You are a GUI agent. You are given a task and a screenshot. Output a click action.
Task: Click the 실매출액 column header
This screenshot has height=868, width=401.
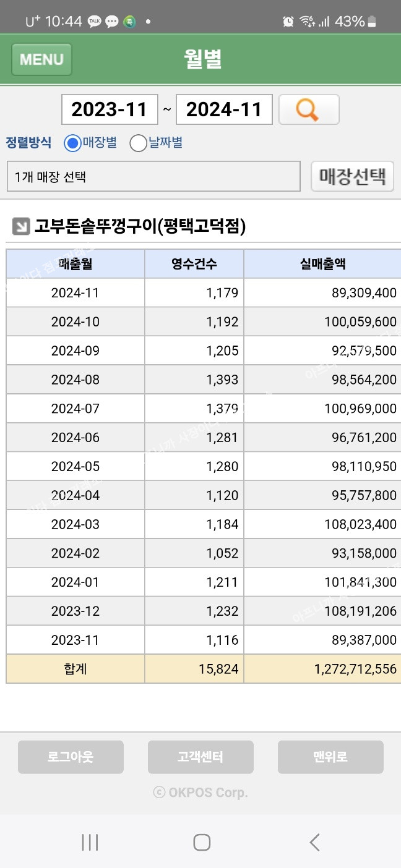[x=322, y=264]
